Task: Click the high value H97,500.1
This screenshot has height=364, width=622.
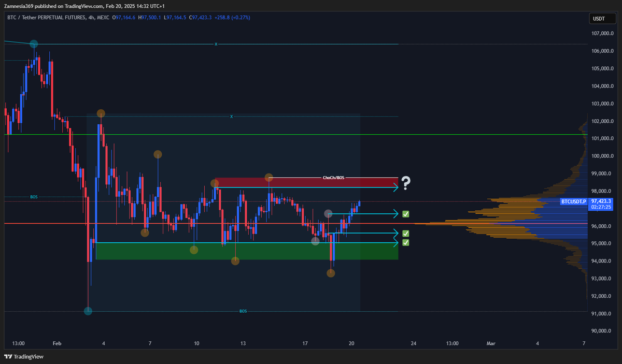Action: 150,17
